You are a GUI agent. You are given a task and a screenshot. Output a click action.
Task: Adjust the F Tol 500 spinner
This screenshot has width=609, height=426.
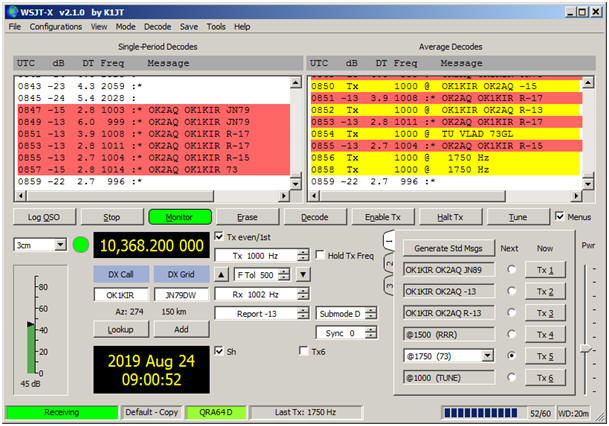point(262,275)
